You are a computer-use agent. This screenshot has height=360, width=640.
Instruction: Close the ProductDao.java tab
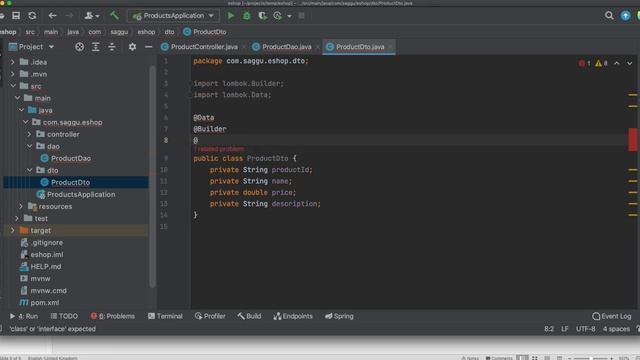[318, 47]
